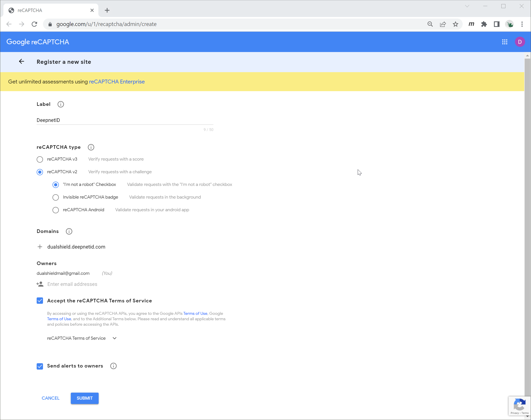The width and height of the screenshot is (531, 420).
Task: Open the browser extensions puzzle icon
Action: (484, 24)
